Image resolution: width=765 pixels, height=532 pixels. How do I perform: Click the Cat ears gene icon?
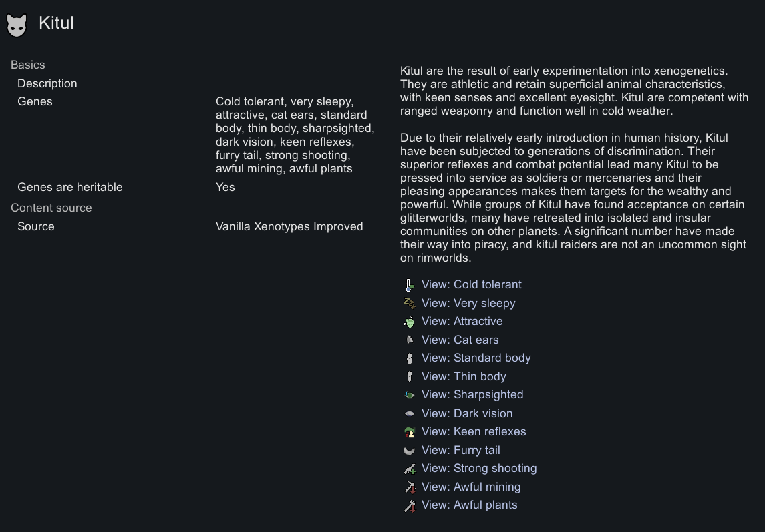click(410, 340)
